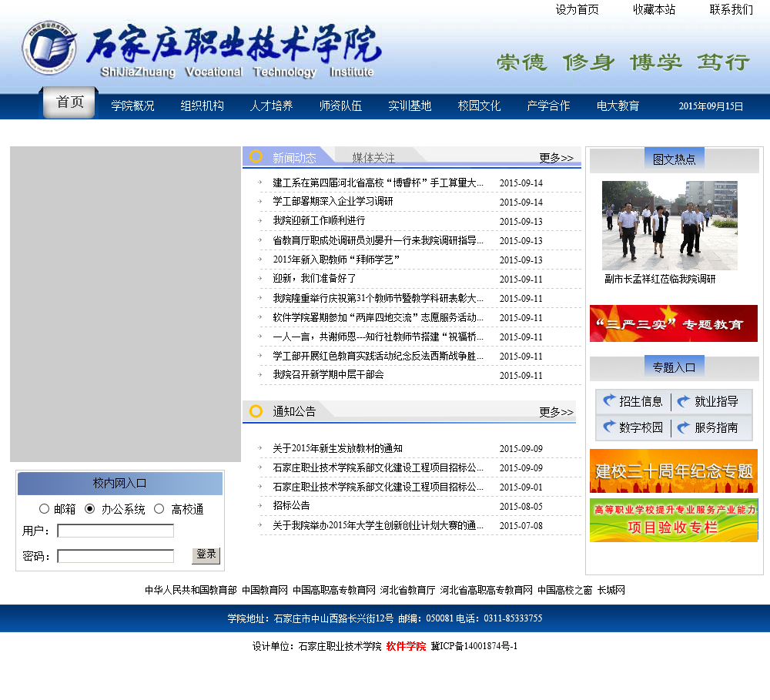770x700 pixels.
Task: Open 学院概况 navigation item
Action: (x=132, y=106)
